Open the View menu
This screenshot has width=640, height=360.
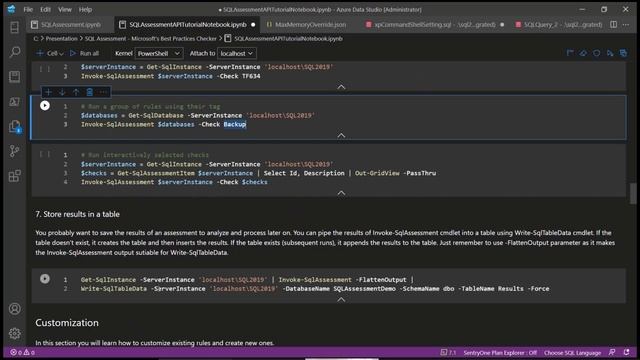[x=64, y=9]
